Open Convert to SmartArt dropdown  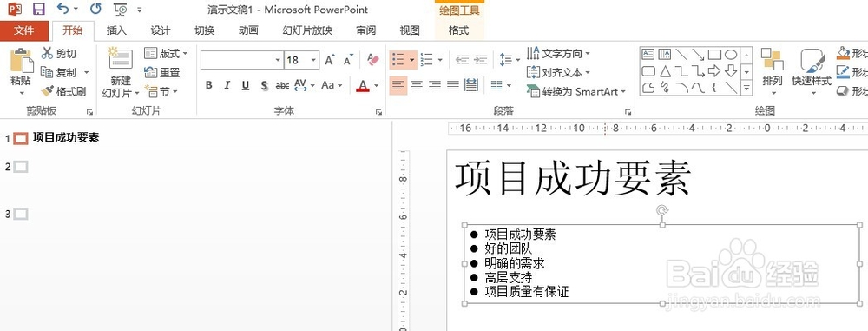pyautogui.click(x=575, y=91)
